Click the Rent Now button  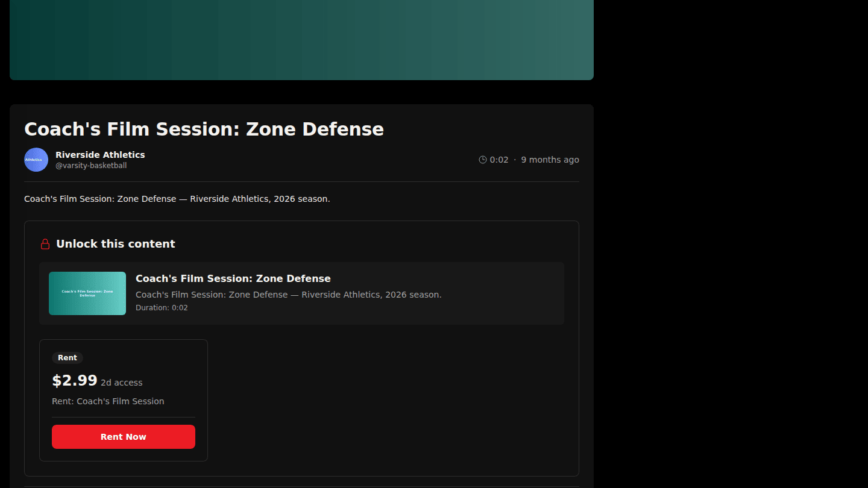(124, 437)
